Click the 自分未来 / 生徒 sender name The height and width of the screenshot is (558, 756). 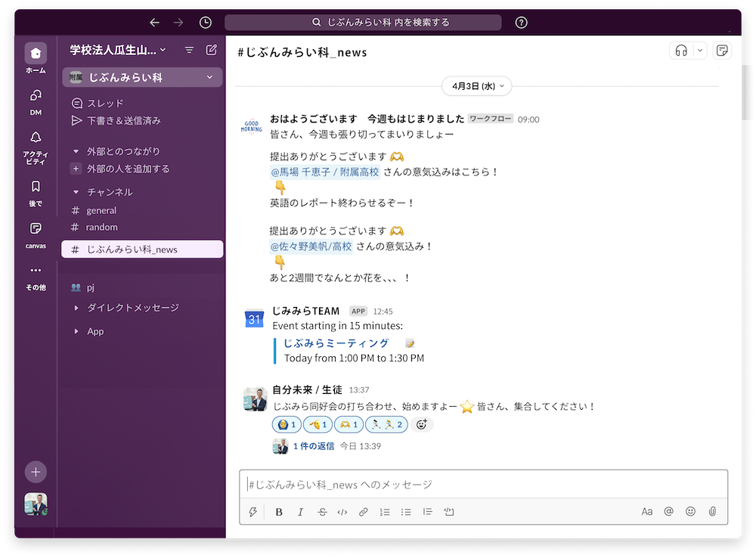click(307, 389)
